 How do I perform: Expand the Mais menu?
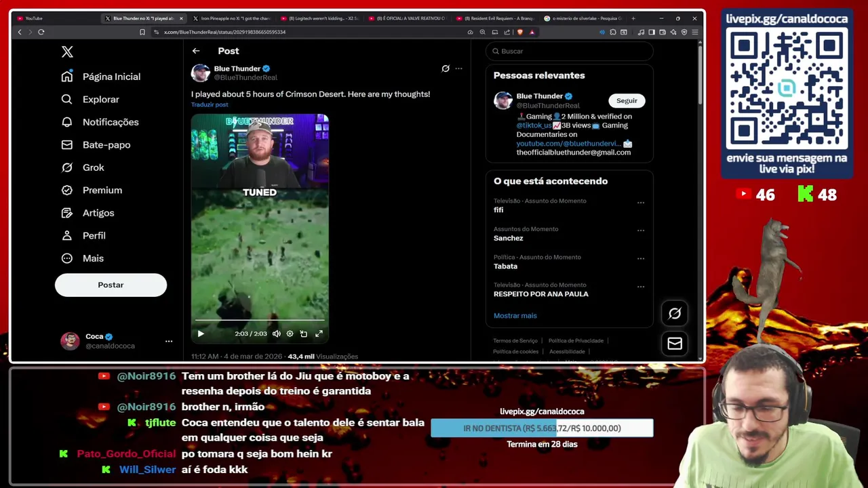point(83,258)
